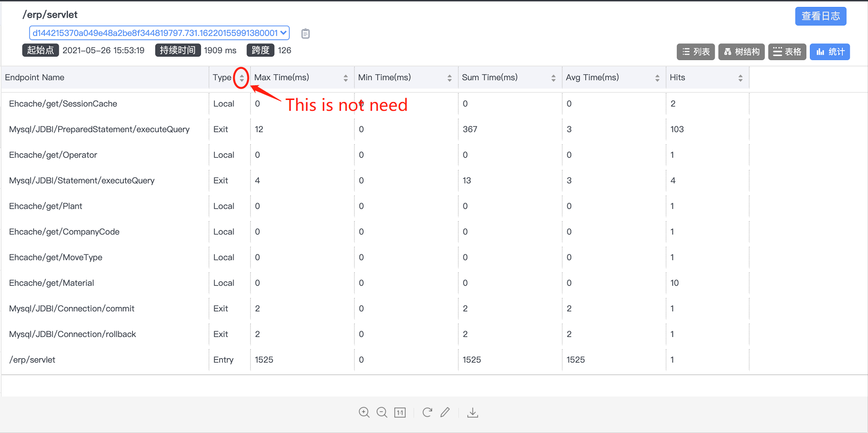868x433 pixels.
Task: Open the trace ID dropdown
Action: tap(159, 33)
